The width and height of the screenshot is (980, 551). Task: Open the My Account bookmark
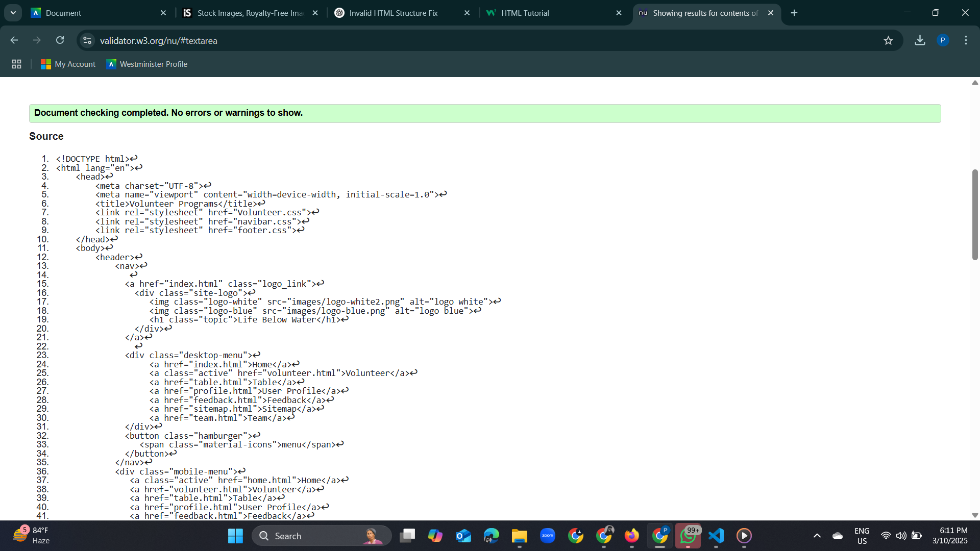[68, 64]
